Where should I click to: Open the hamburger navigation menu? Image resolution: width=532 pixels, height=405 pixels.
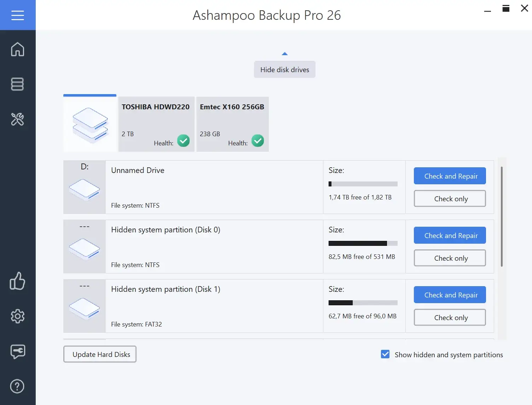[x=18, y=15]
